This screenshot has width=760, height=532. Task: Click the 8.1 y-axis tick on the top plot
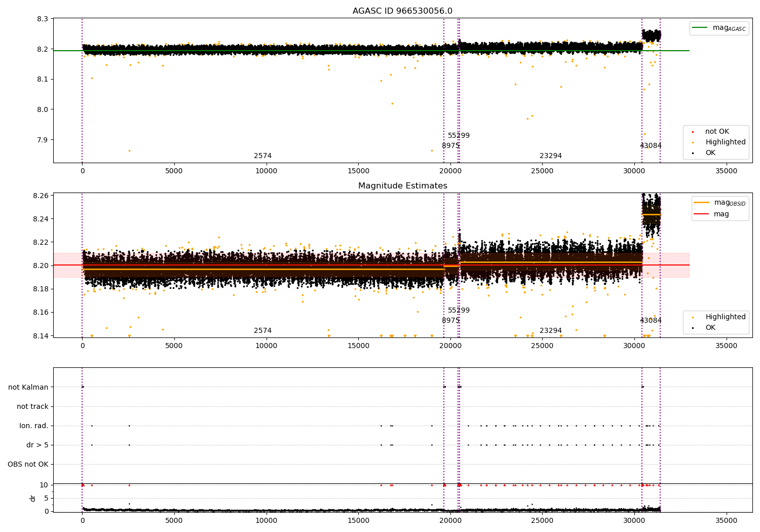[44, 79]
